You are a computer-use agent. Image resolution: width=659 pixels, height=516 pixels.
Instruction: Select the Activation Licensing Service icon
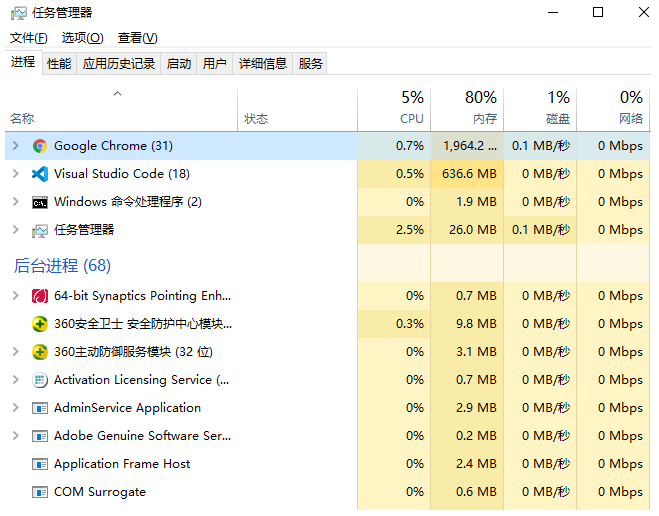click(40, 380)
